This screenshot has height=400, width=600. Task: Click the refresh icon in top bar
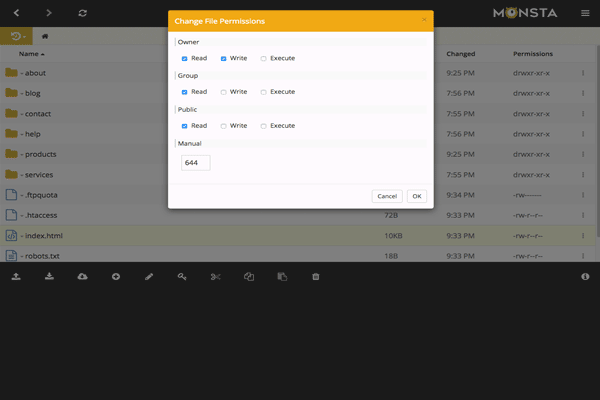tap(82, 13)
